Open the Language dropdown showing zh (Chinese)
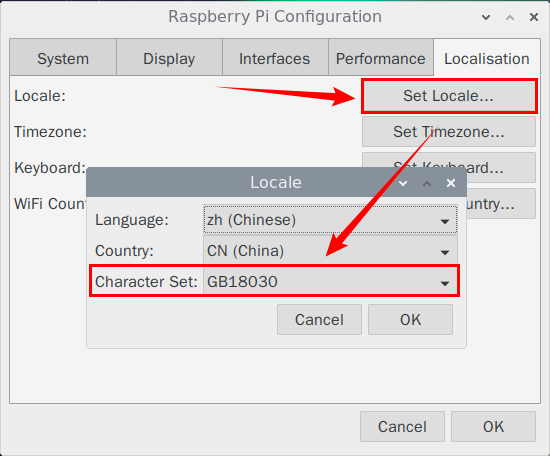Screen dimensions: 550x456 click(330, 220)
